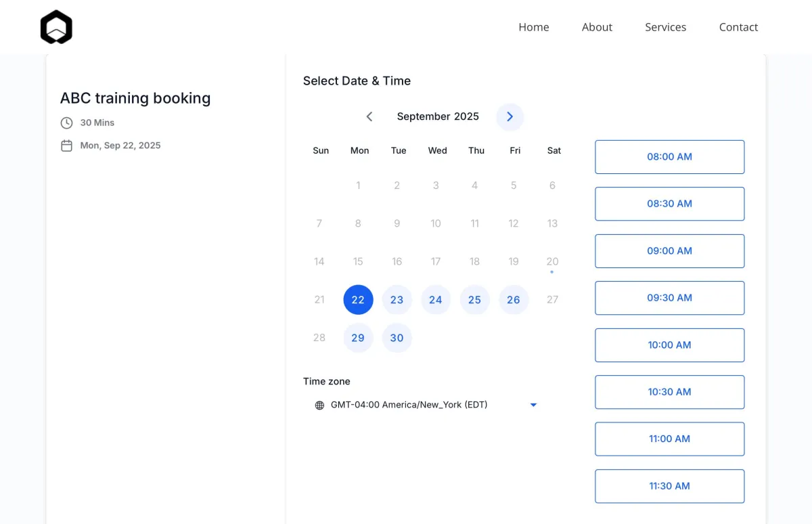The width and height of the screenshot is (812, 524).
Task: Select the 08:00 AM time slot
Action: point(669,156)
